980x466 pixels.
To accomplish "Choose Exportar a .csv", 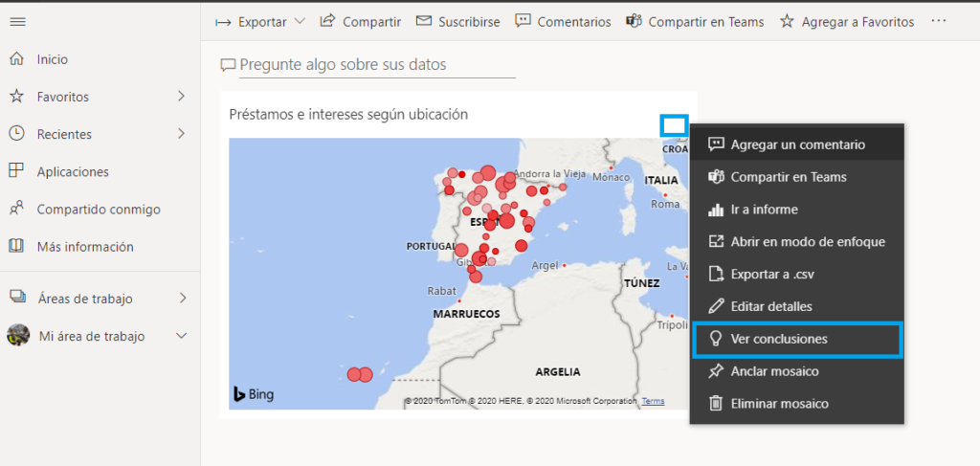I will point(797,274).
